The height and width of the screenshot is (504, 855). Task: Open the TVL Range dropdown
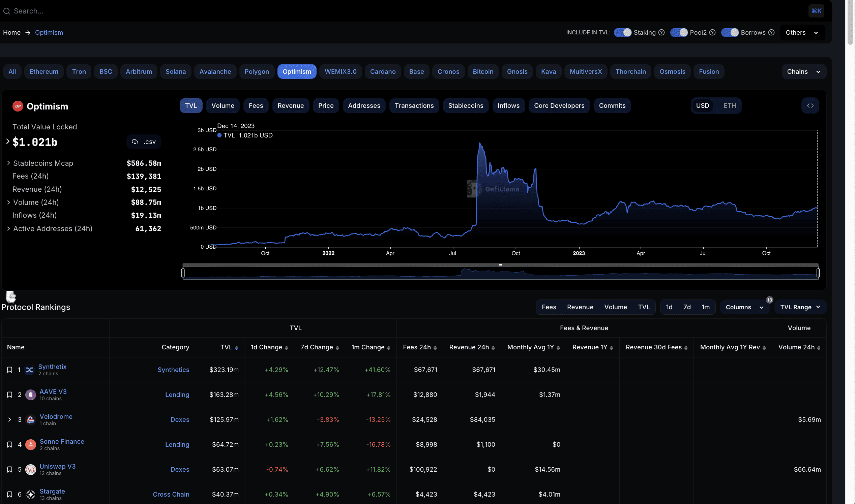pos(800,307)
